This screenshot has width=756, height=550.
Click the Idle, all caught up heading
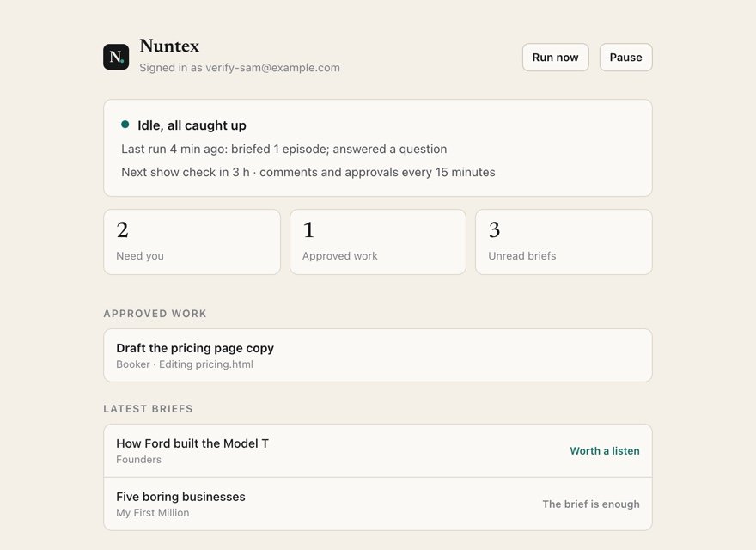[x=192, y=125]
